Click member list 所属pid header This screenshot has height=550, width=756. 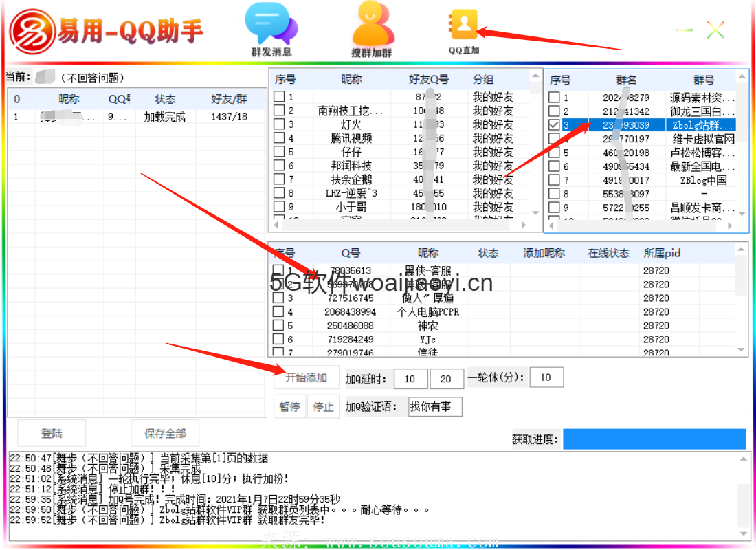pyautogui.click(x=662, y=253)
